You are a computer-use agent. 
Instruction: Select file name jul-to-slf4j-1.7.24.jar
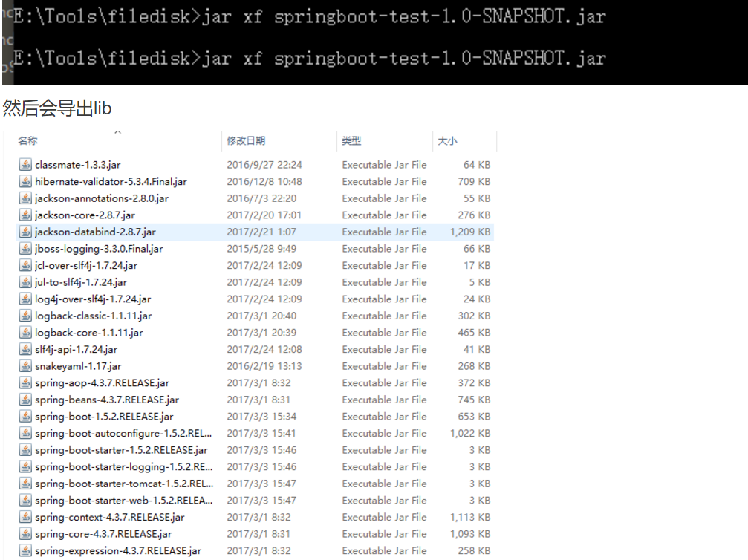click(81, 282)
